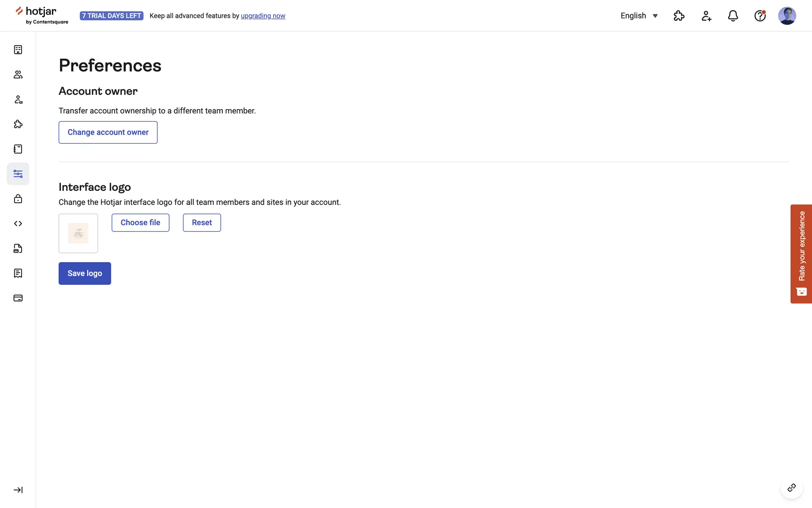The height and width of the screenshot is (508, 812).
Task: Open the lock security sidebar icon
Action: (x=18, y=199)
